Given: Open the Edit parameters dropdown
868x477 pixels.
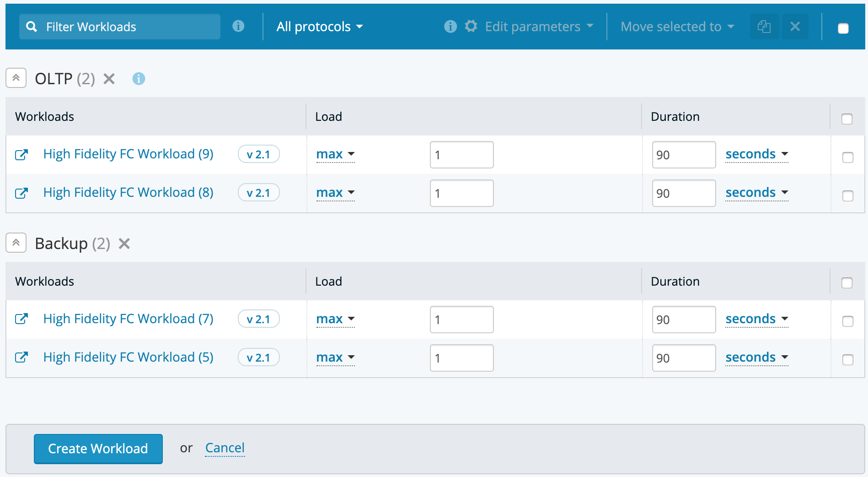Looking at the screenshot, I should (x=539, y=27).
